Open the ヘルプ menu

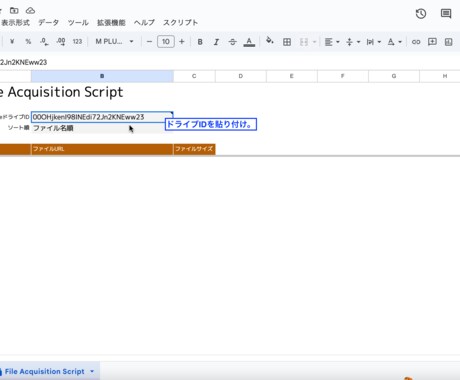144,23
